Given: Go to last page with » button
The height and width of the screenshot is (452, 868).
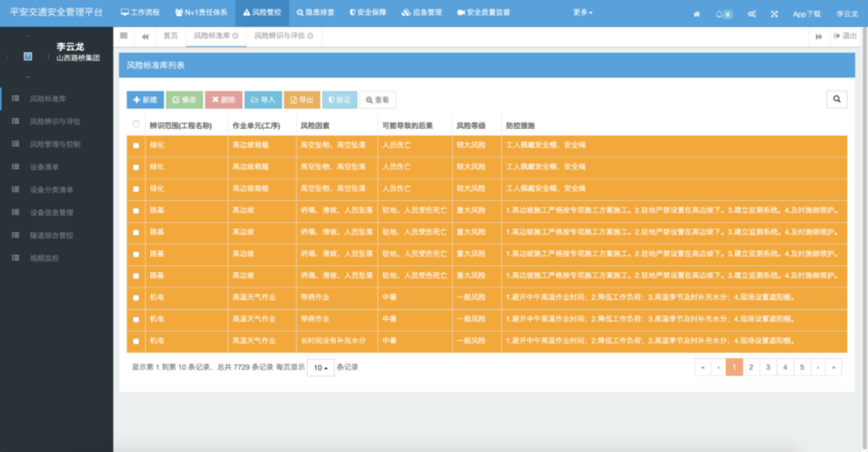Looking at the screenshot, I should click(x=834, y=367).
